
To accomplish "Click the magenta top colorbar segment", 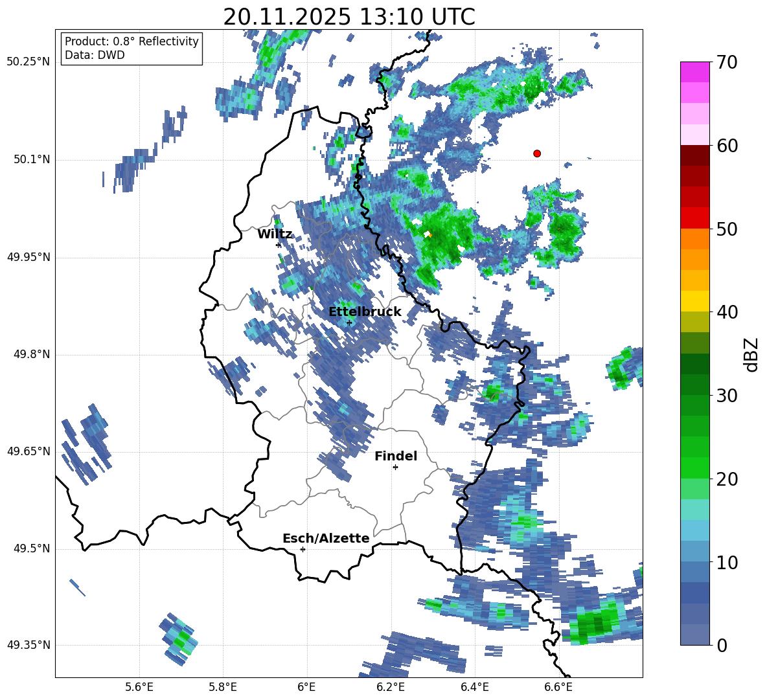I will pos(695,73).
